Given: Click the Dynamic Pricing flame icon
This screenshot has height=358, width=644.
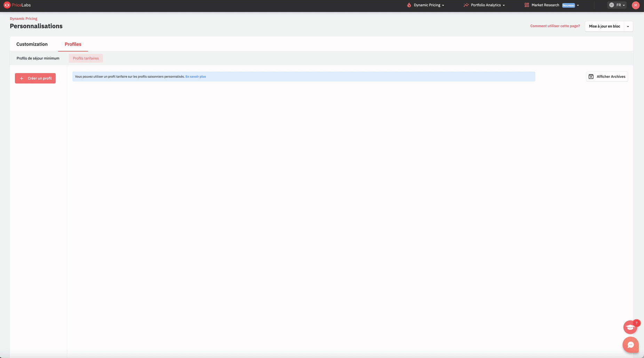Looking at the screenshot, I should click(x=409, y=5).
